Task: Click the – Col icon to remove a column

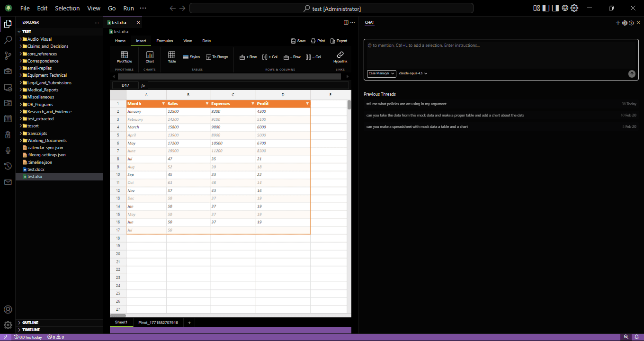Action: (313, 57)
